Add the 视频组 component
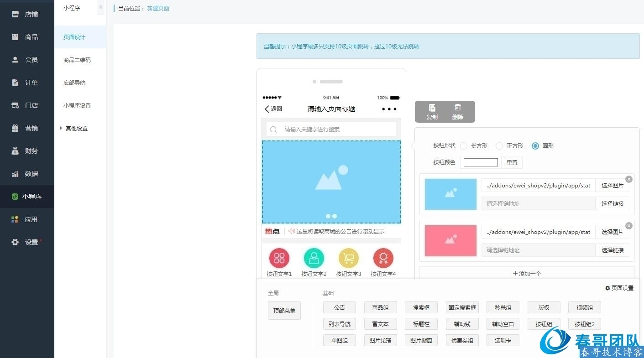 [x=585, y=307]
